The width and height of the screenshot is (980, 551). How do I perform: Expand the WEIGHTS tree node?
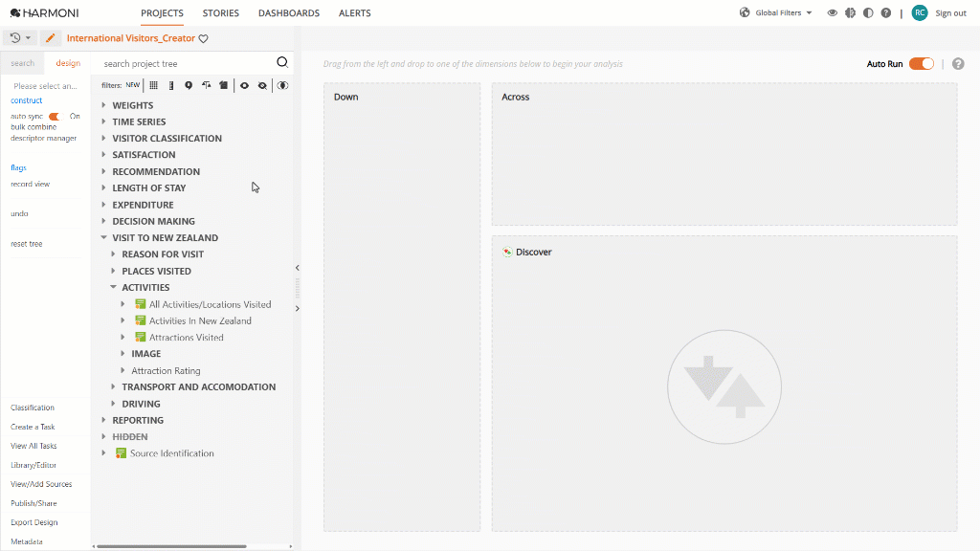pyautogui.click(x=103, y=105)
